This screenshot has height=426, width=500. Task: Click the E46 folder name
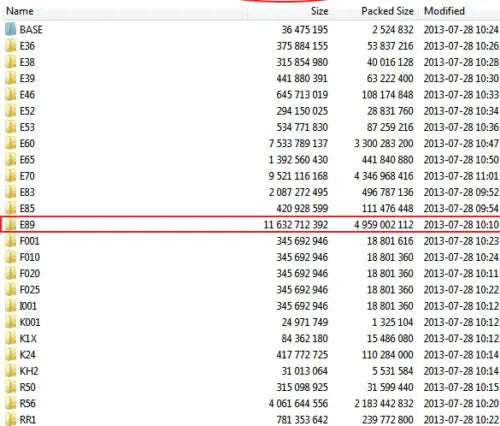tap(27, 95)
